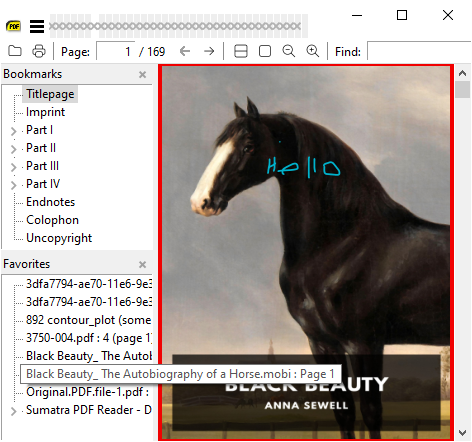Viewport: 472px width, 442px height.
Task: Click the scrollbar up arrow
Action: (462, 73)
